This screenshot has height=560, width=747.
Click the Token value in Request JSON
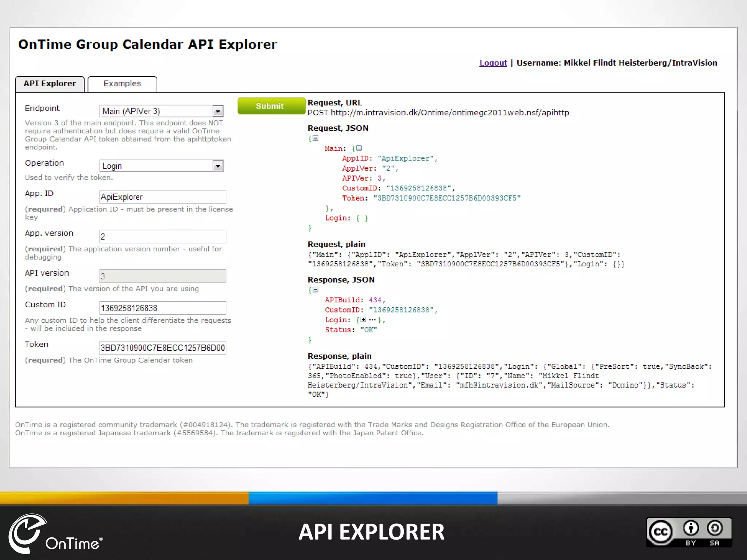447,198
